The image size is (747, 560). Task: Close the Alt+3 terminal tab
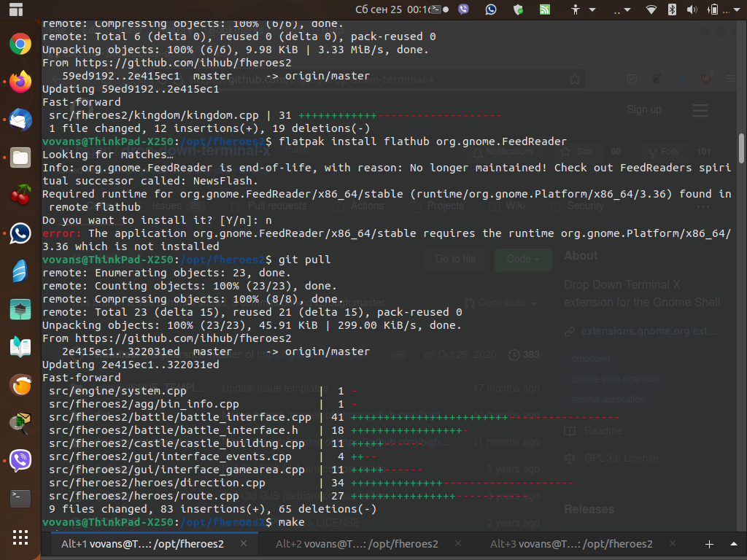point(672,543)
